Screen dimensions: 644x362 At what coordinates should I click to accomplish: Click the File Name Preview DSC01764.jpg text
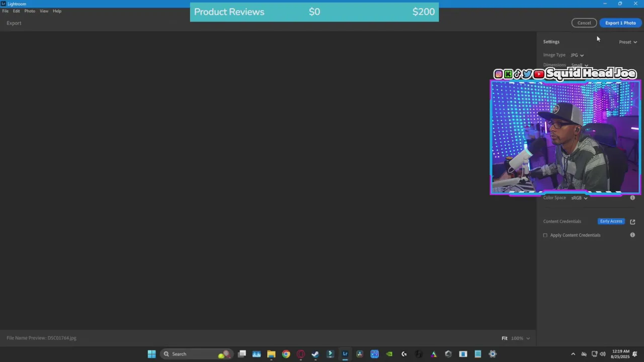tap(41, 338)
